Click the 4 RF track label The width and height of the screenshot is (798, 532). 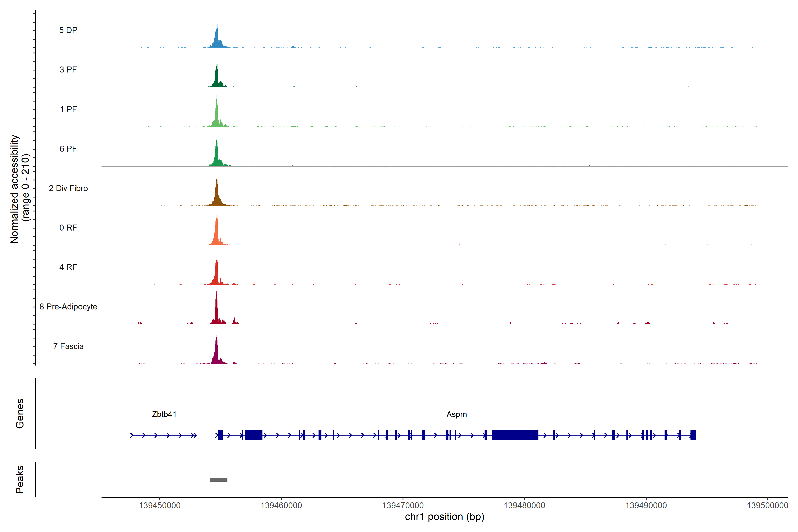tap(68, 267)
